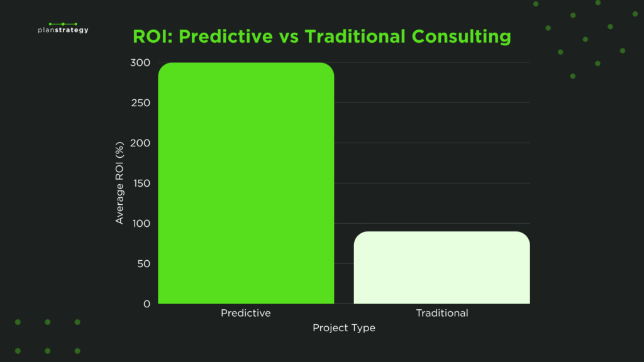Select the pale Traditional bar
The image size is (644, 362).
442,268
